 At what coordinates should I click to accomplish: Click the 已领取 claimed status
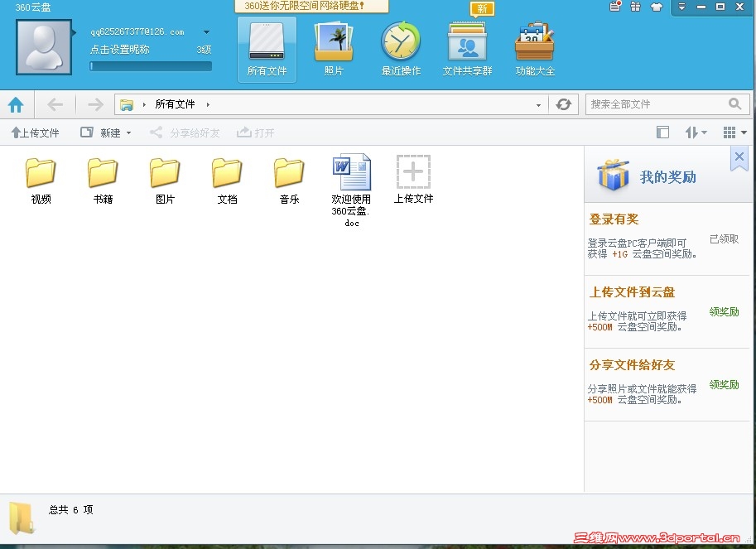[x=724, y=239]
